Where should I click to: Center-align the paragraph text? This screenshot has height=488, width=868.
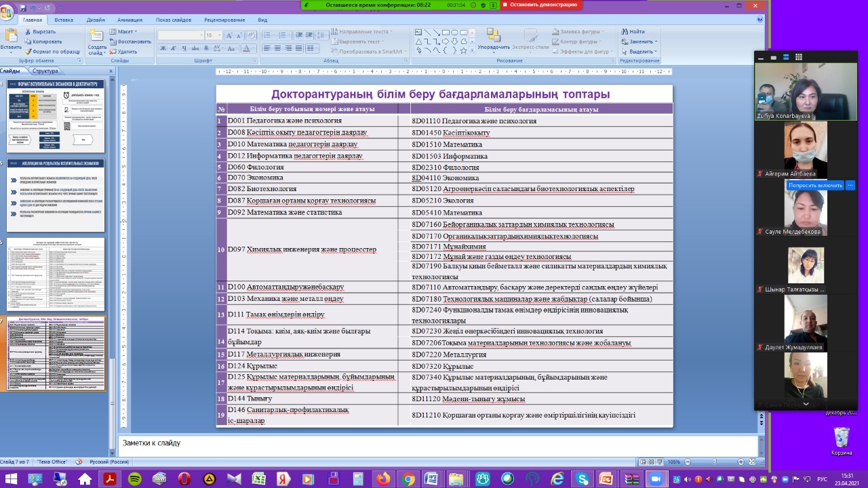point(277,49)
